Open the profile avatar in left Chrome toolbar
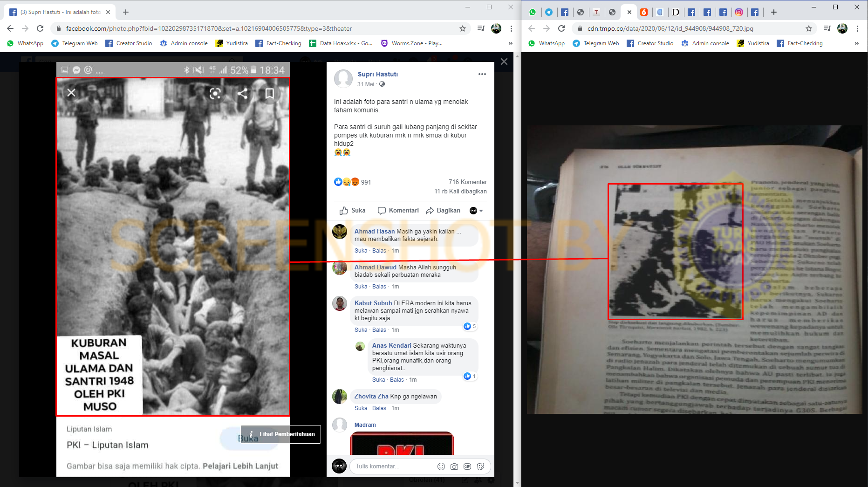The image size is (868, 487). click(496, 28)
